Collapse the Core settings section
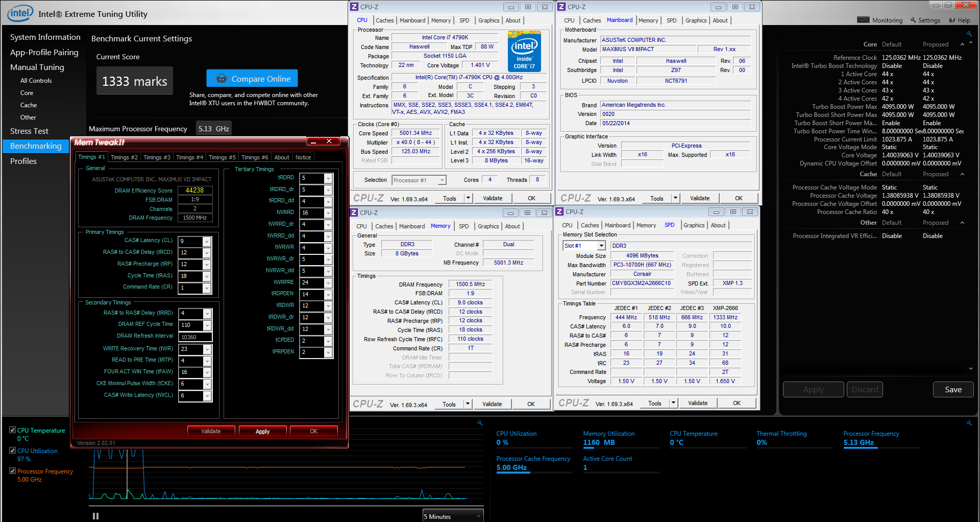The image size is (980, 522). coord(962,44)
